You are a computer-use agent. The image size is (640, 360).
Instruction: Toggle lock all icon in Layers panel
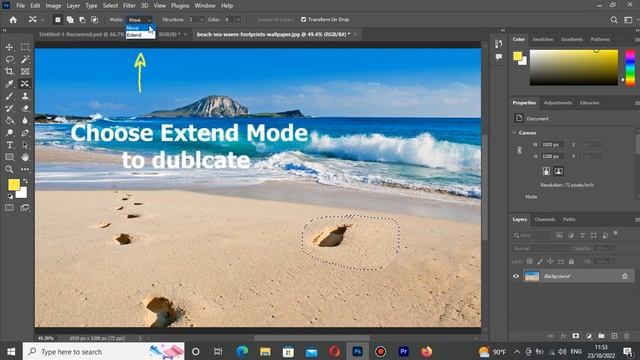pos(571,261)
